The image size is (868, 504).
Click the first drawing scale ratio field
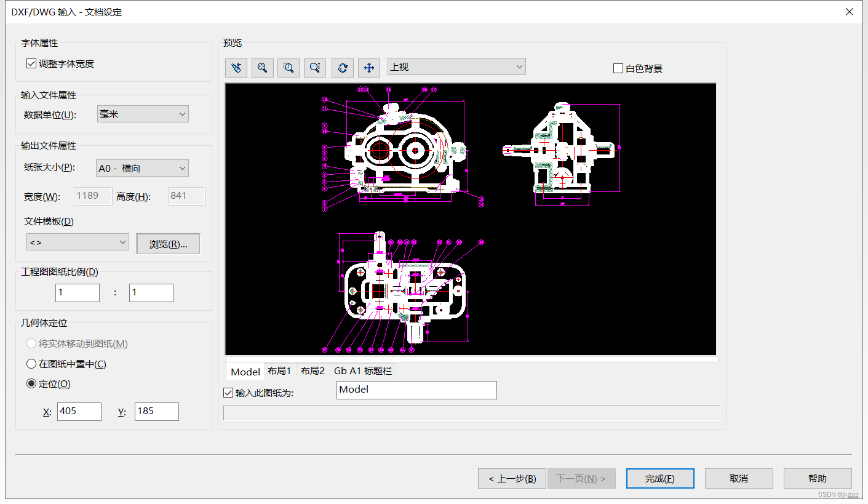point(78,293)
